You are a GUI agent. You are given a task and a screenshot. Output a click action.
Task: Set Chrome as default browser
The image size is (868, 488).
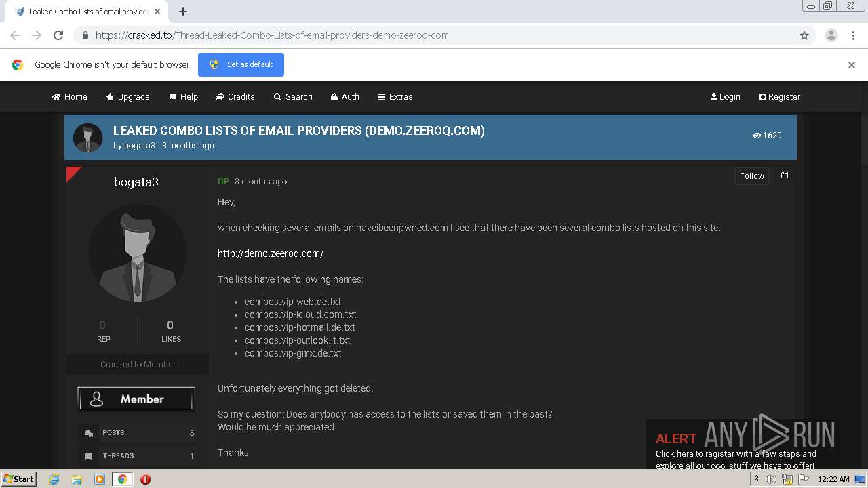tap(241, 64)
